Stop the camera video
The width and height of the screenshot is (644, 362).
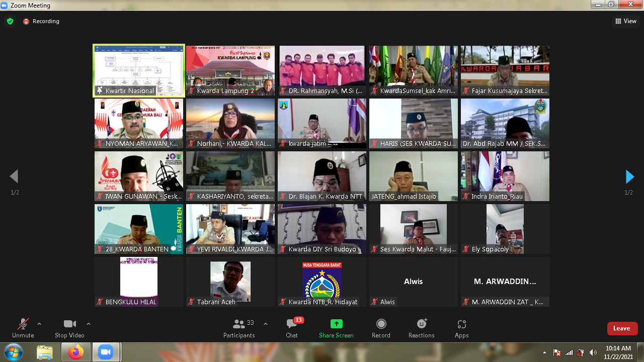click(69, 324)
